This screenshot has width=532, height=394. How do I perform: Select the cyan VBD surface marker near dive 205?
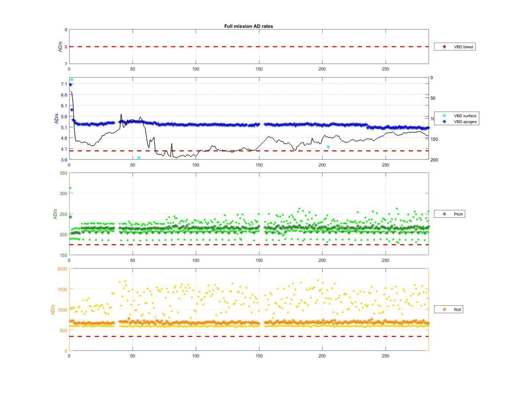tap(328, 147)
